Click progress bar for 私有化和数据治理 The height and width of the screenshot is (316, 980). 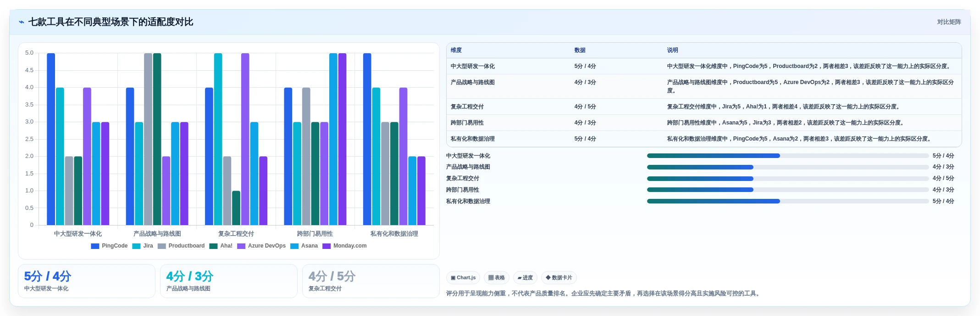pyautogui.click(x=788, y=201)
